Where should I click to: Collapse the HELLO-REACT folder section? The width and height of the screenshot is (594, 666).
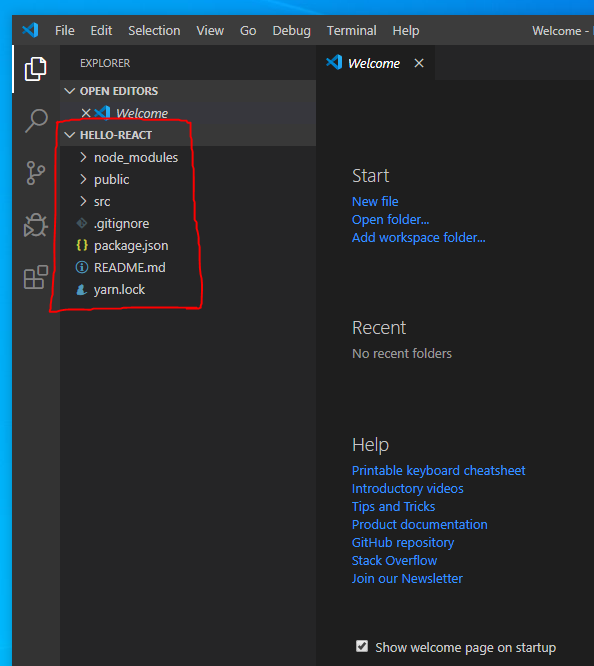tap(69, 135)
